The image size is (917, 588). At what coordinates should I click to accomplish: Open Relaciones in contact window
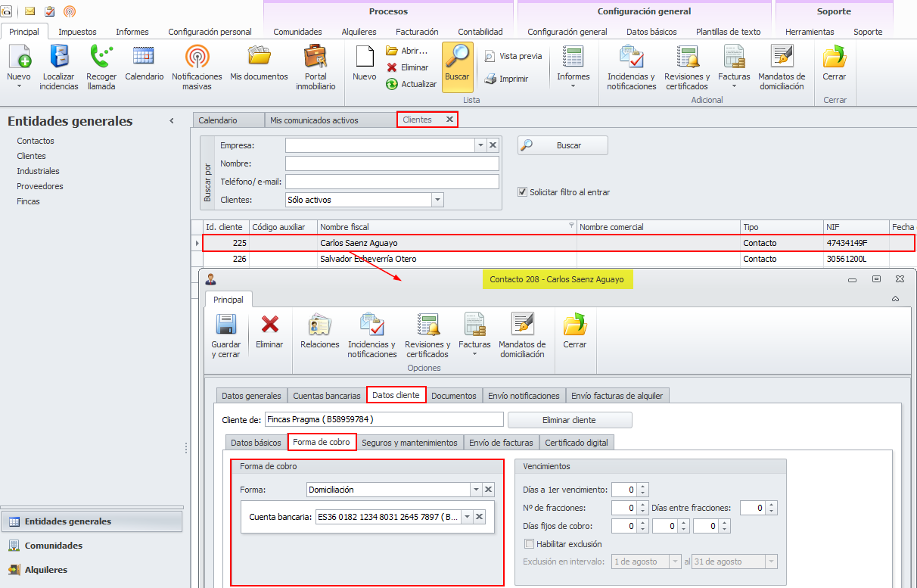319,331
